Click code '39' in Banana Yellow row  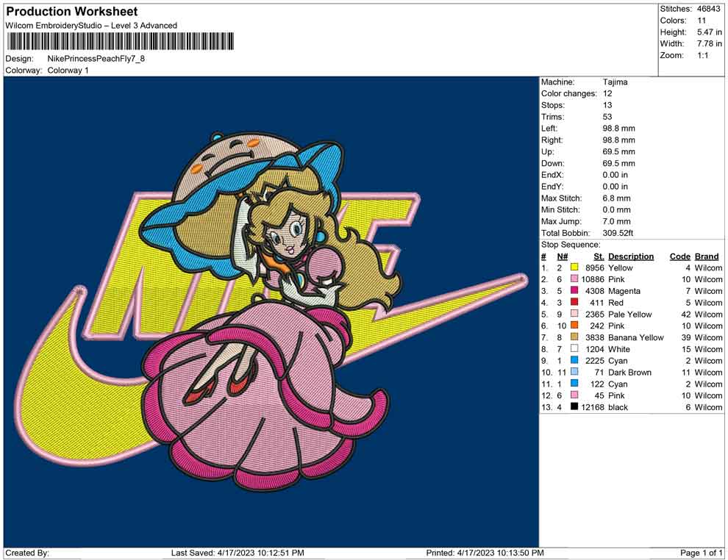(686, 337)
